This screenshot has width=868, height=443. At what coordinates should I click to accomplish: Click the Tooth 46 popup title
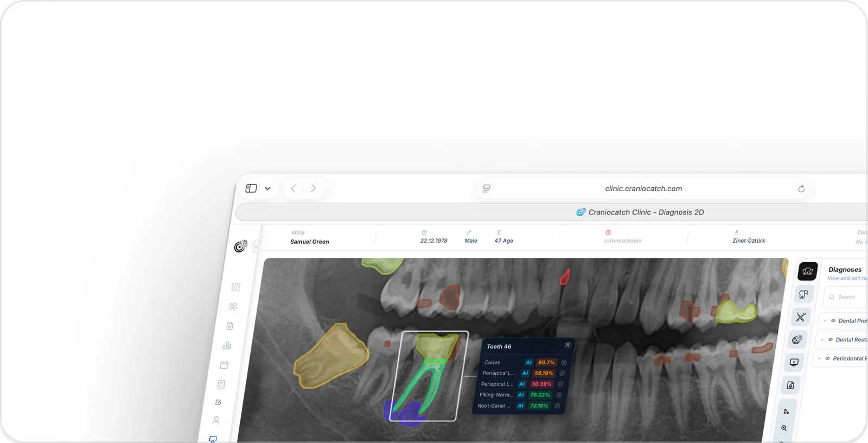point(499,346)
